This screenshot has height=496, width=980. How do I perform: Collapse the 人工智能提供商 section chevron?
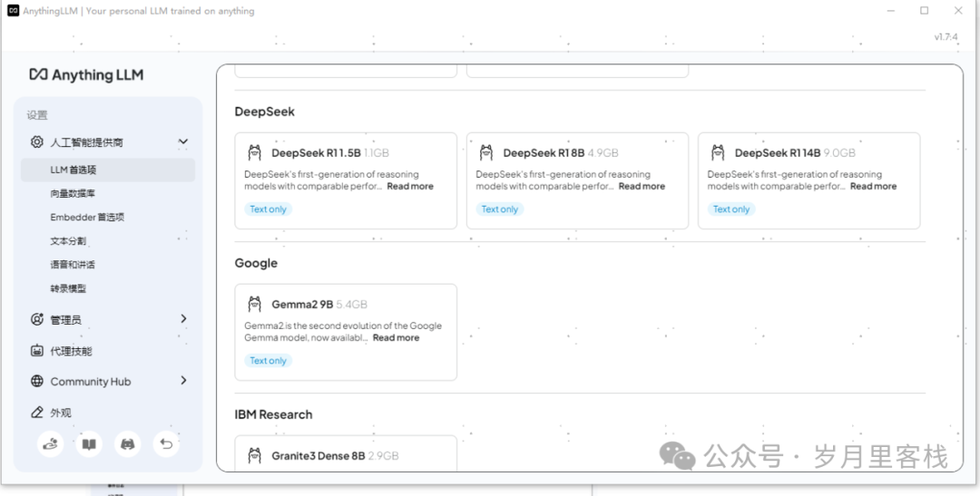point(183,141)
